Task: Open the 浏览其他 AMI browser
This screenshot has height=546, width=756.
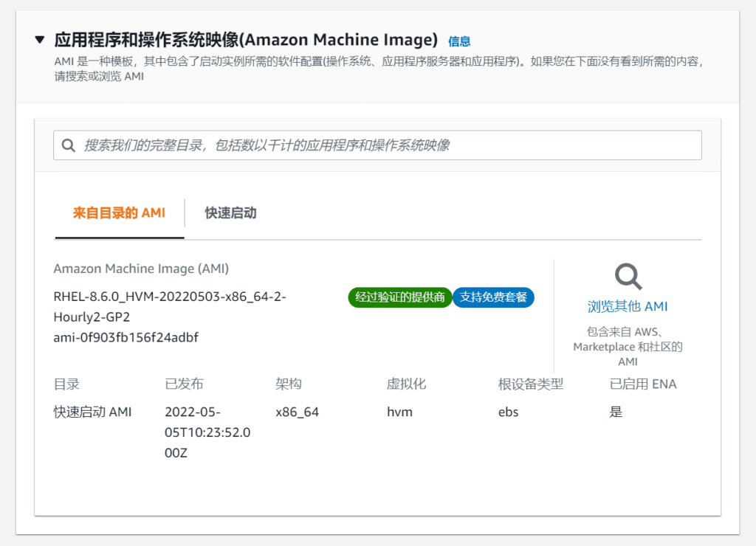Action: [627, 306]
